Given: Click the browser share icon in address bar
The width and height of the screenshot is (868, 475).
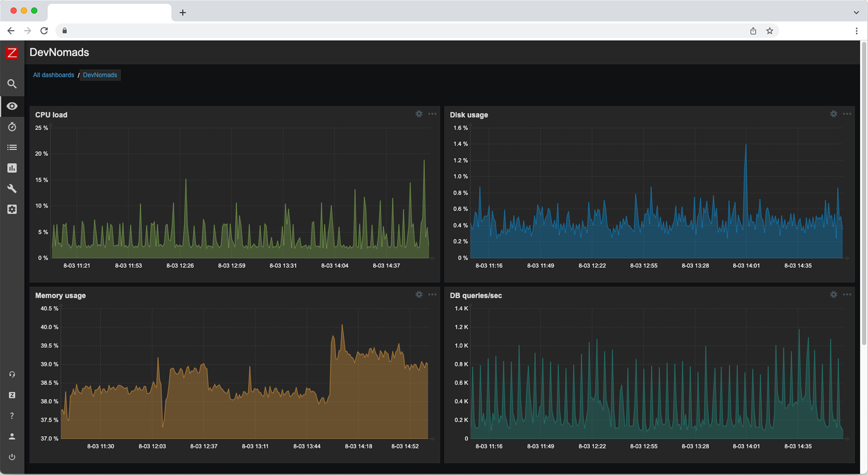Looking at the screenshot, I should tap(753, 31).
